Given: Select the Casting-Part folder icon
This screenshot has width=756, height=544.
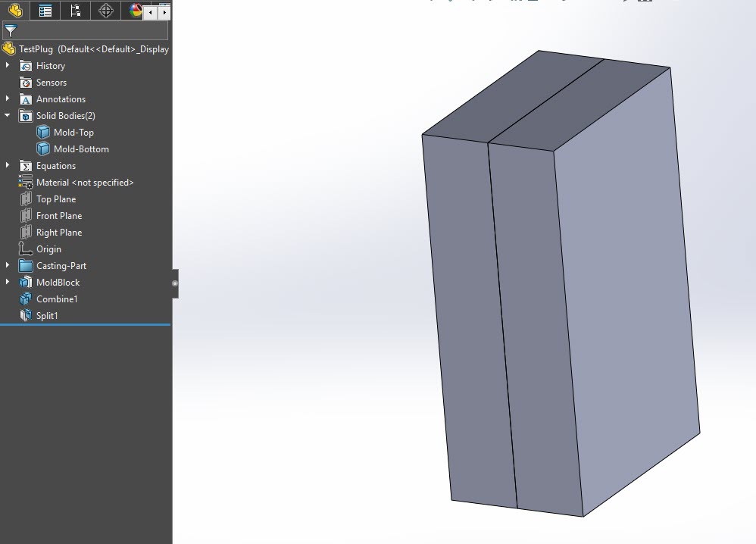Looking at the screenshot, I should (26, 266).
